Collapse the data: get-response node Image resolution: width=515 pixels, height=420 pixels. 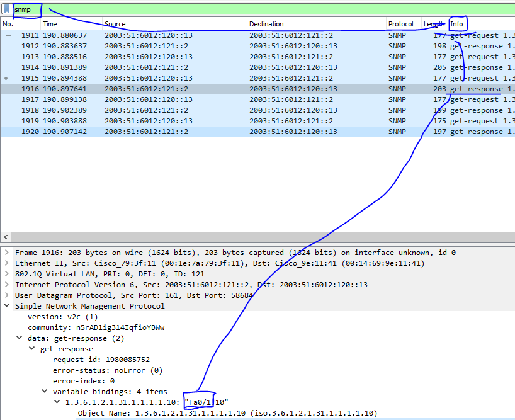click(20, 338)
